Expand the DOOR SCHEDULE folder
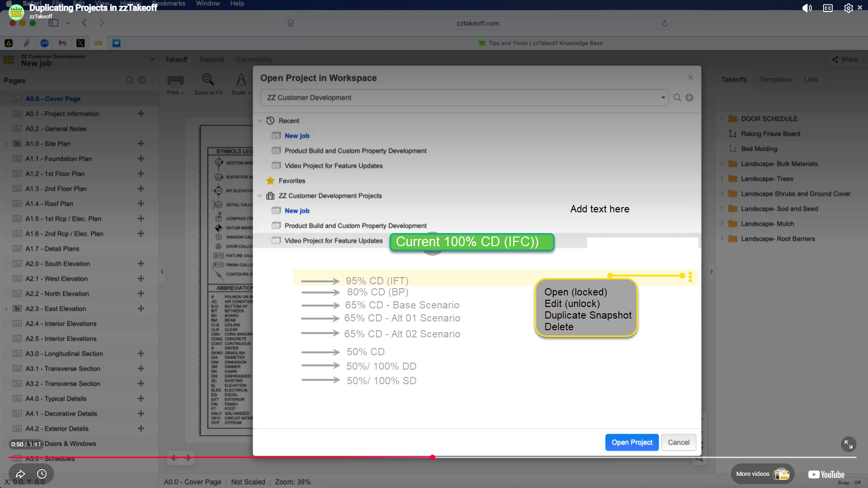The image size is (868, 488). click(722, 119)
